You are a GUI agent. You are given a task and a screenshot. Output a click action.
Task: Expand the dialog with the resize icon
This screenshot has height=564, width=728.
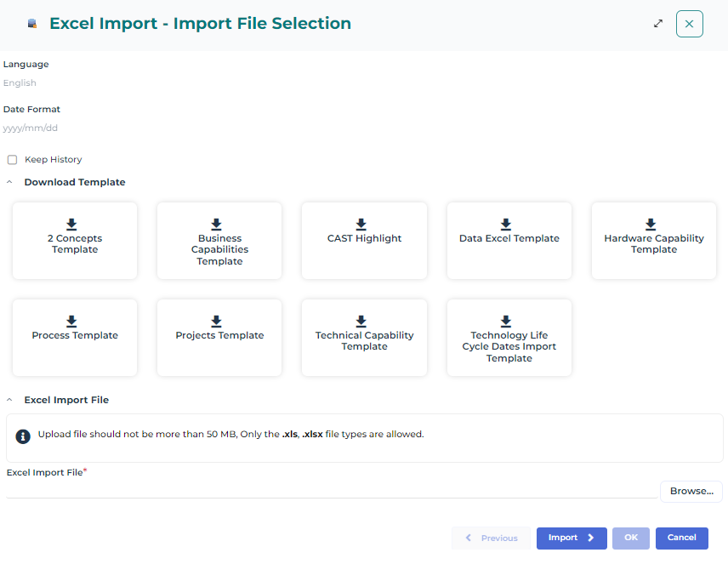coord(658,24)
